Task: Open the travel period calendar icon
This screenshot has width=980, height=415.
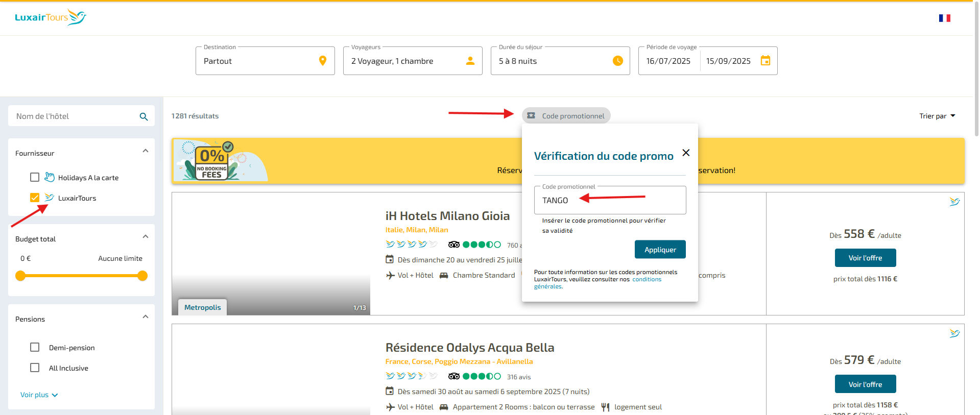Action: (x=766, y=60)
